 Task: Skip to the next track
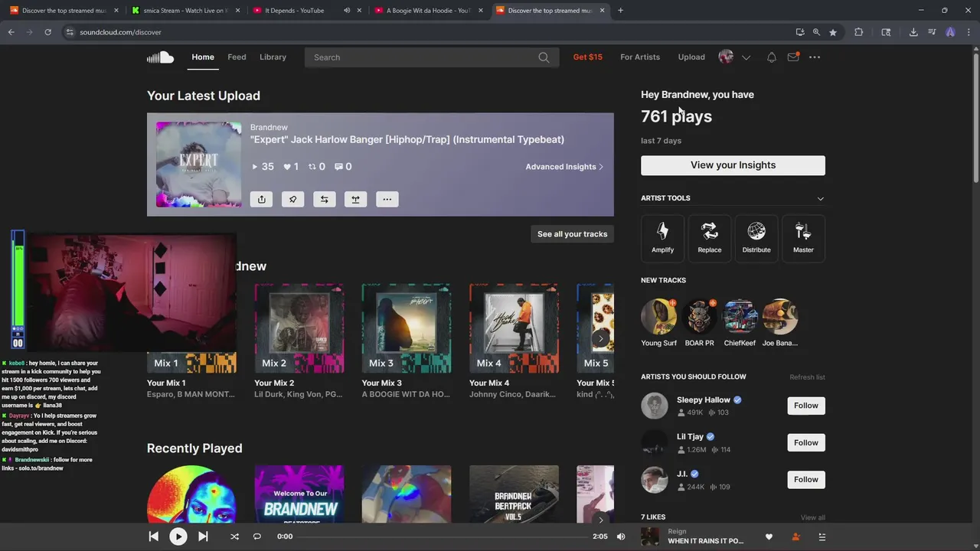203,536
